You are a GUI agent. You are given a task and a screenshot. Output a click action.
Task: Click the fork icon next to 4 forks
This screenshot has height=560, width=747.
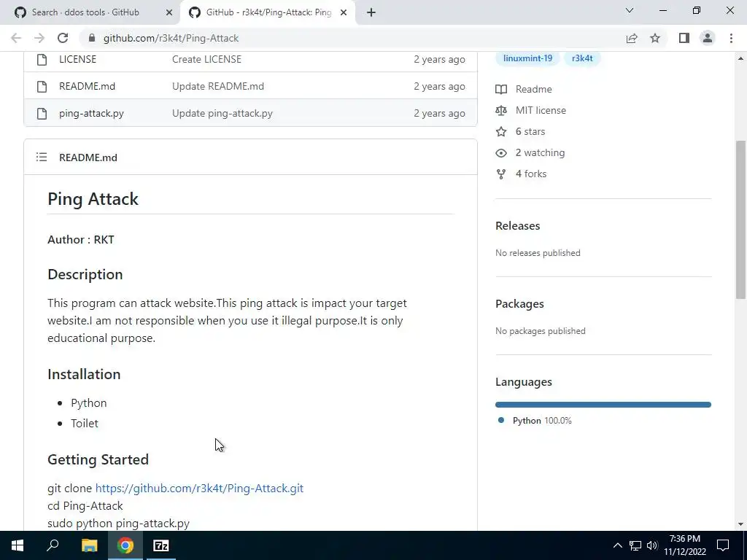coord(501,174)
